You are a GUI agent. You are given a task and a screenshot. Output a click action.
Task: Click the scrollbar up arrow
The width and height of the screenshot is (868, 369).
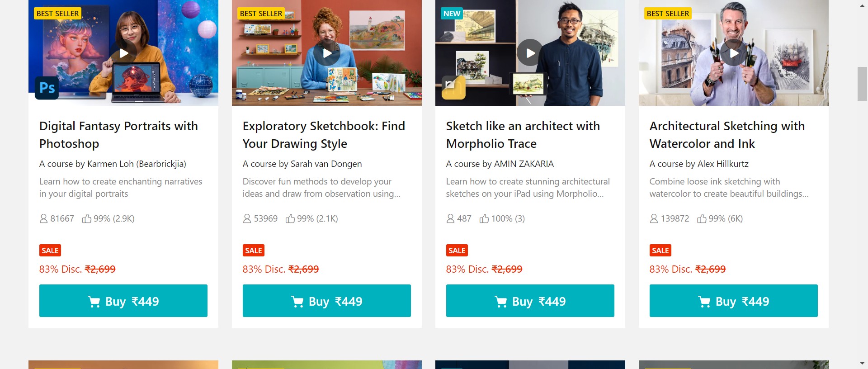pyautogui.click(x=862, y=6)
